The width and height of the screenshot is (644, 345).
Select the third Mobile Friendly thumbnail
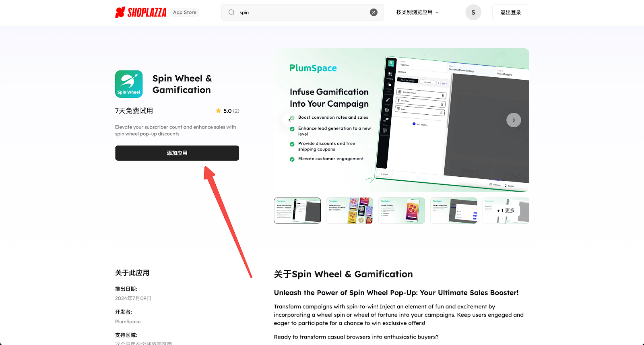[402, 211]
